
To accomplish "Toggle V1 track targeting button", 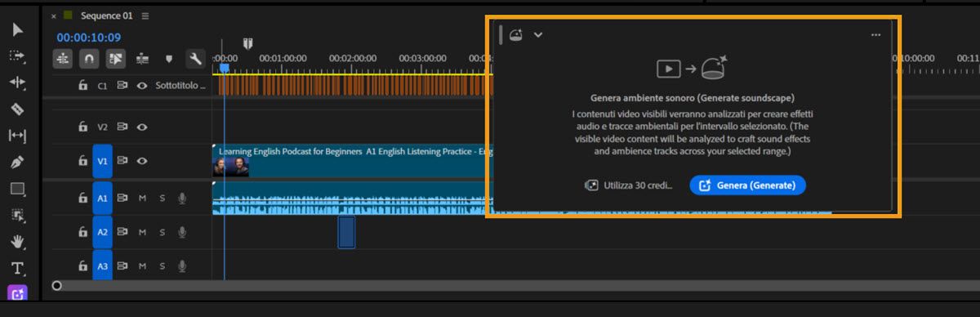I will coord(102,161).
